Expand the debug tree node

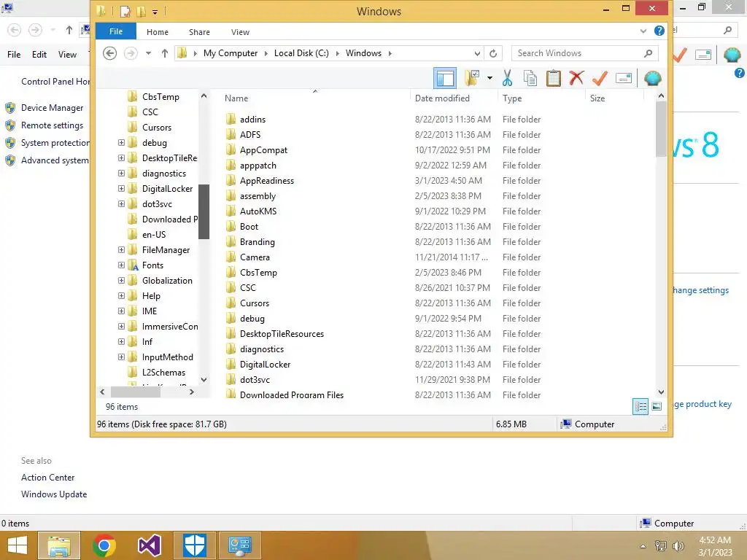121,142
